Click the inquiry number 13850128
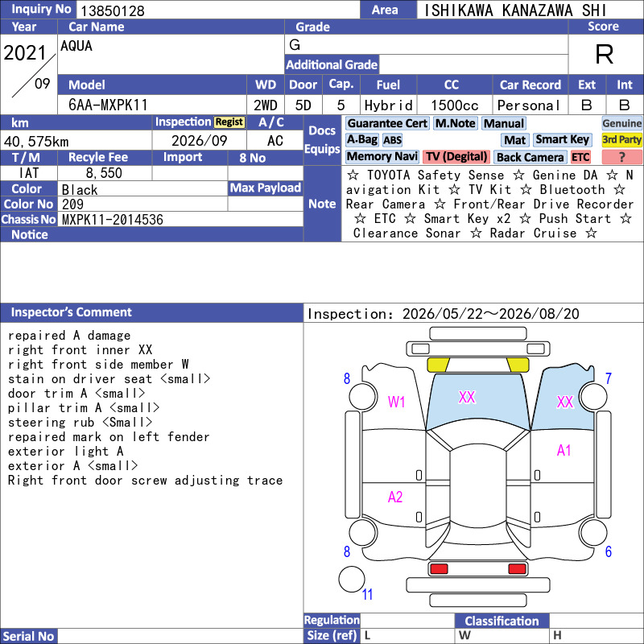 tap(113, 10)
